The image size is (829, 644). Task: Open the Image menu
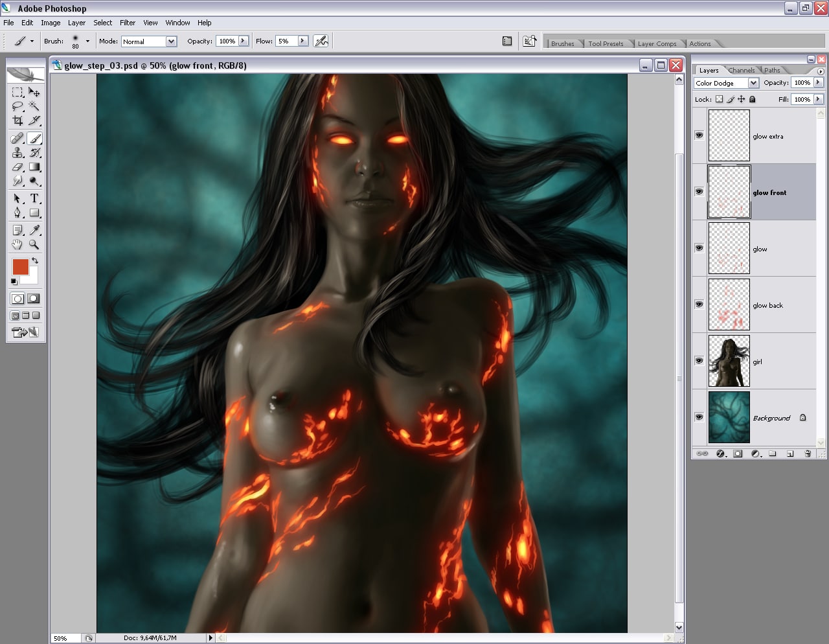pyautogui.click(x=51, y=23)
